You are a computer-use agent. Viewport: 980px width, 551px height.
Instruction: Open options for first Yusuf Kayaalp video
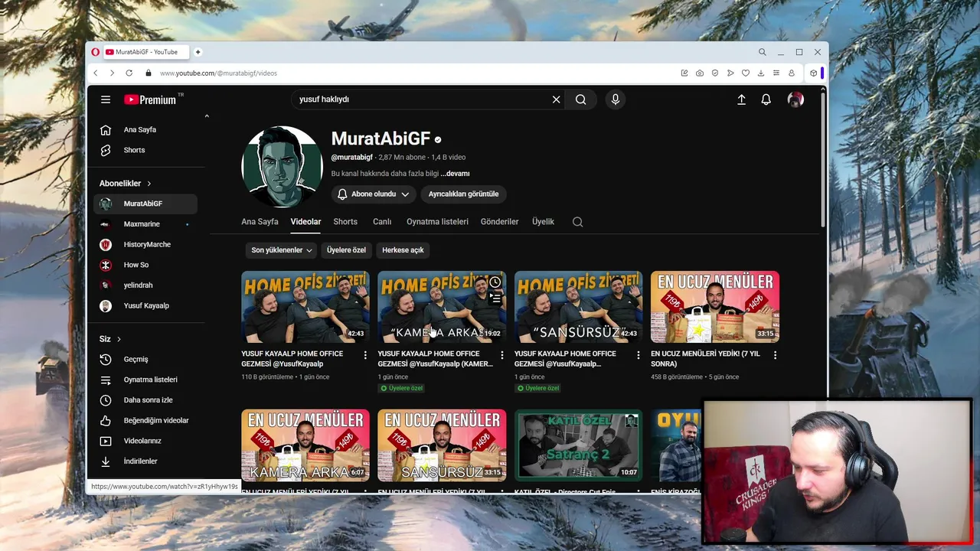[365, 355]
